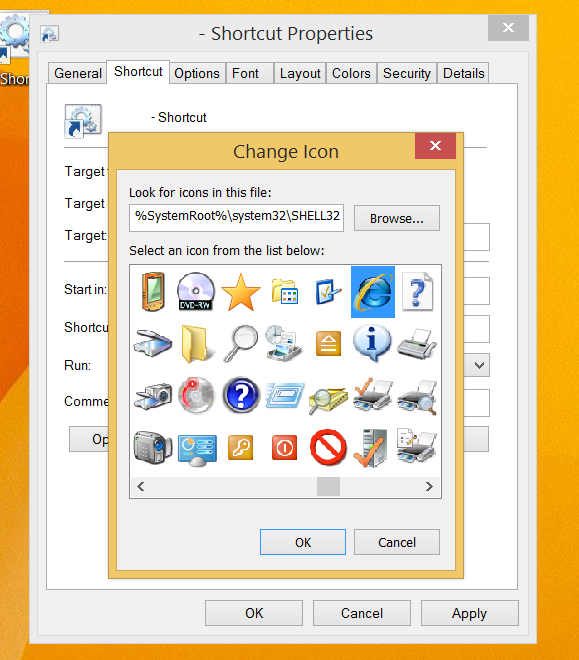Select the orange PDA device icon

[x=152, y=292]
